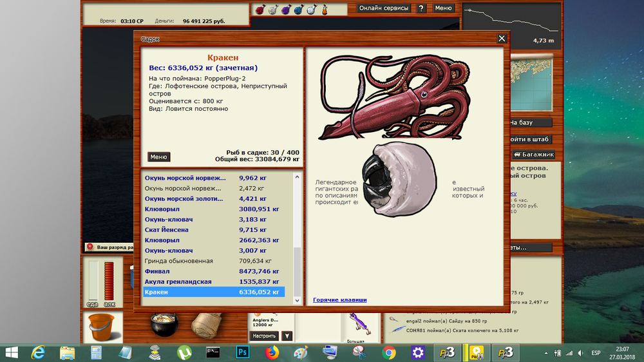Click the food level bar labeled еда
This screenshot has height=362, width=644.
[x=93, y=281]
